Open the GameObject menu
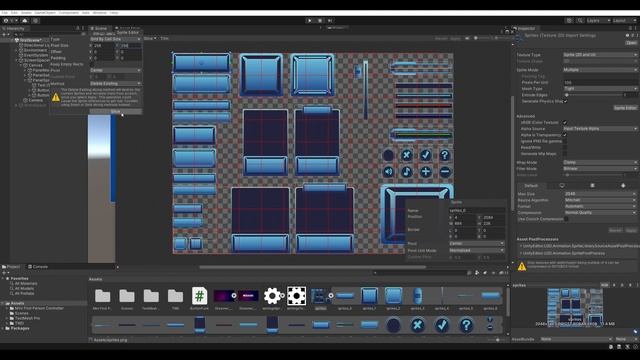The width and height of the screenshot is (640, 360). [x=44, y=13]
